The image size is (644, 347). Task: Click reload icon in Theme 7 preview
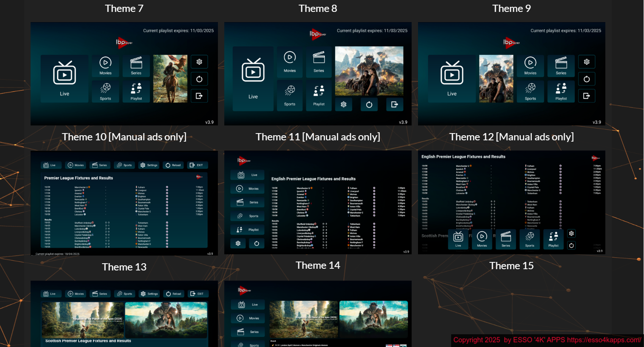[x=199, y=79]
